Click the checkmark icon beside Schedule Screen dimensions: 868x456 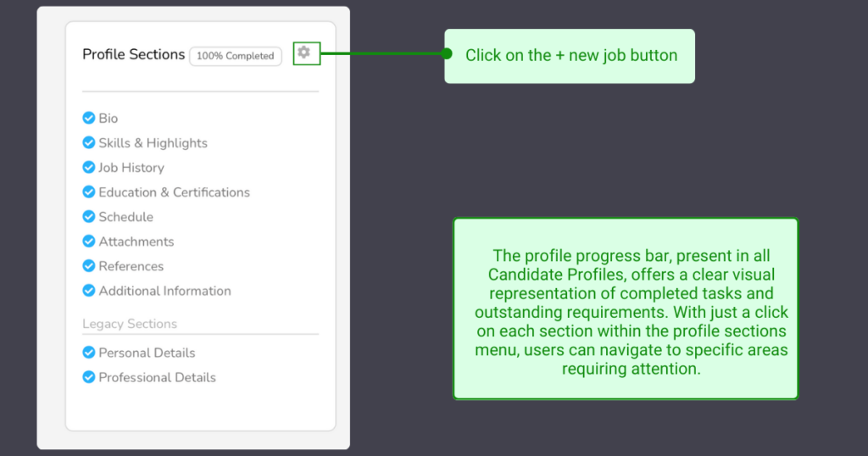click(88, 216)
